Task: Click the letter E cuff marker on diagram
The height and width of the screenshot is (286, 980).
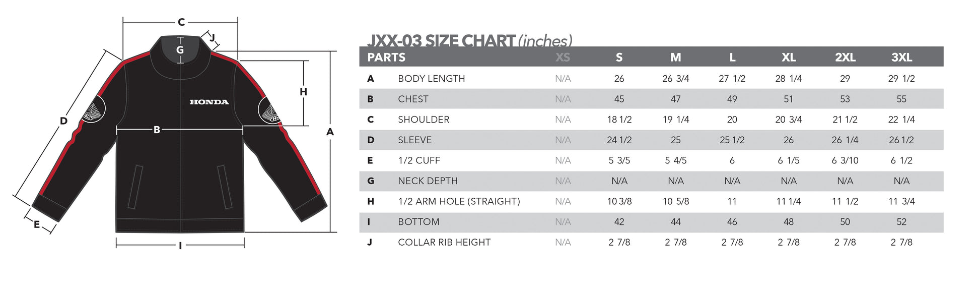Action: pos(37,224)
